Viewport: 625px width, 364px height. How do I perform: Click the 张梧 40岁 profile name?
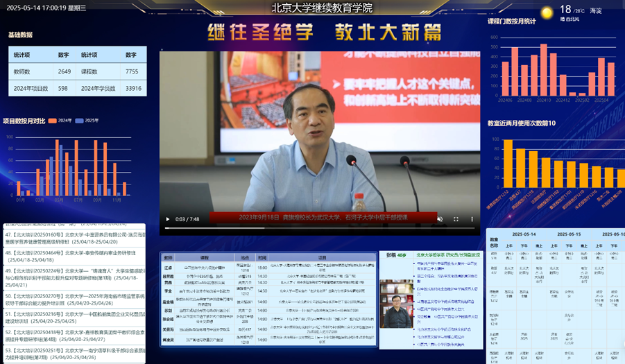click(395, 255)
